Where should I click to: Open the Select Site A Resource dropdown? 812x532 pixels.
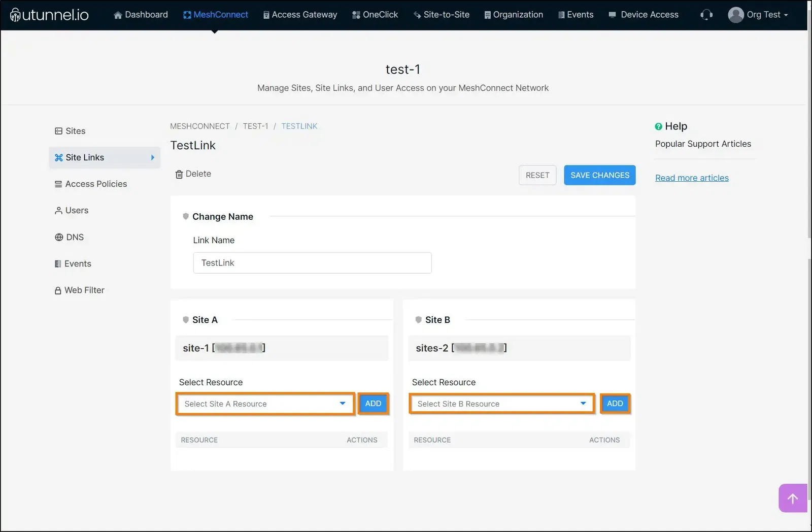265,404
